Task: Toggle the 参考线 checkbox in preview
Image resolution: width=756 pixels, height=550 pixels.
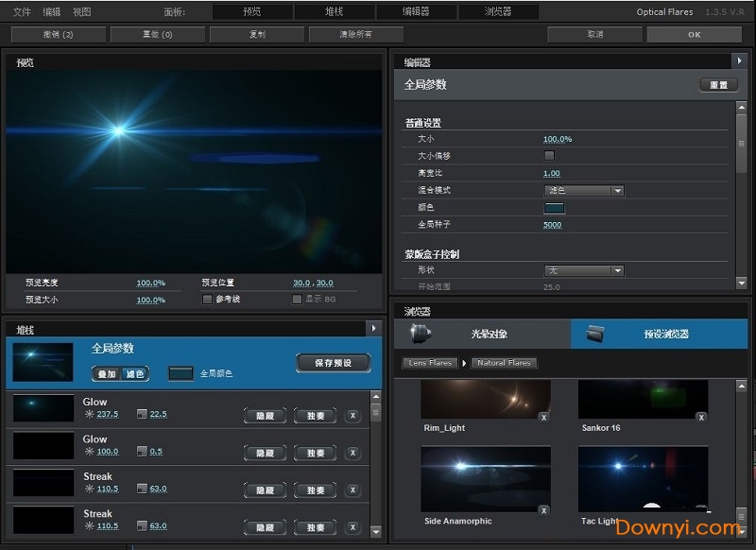Action: (x=207, y=300)
